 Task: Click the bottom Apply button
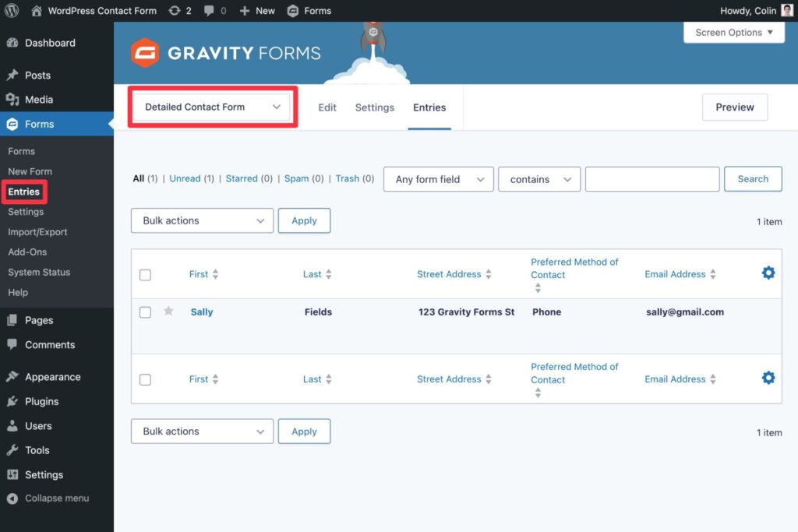305,432
